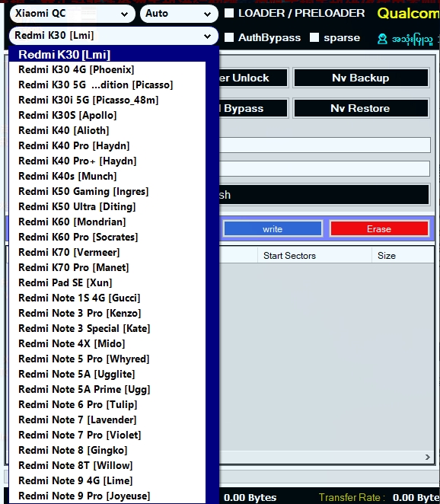Select Redmi Note 9 4G [Lime]
This screenshot has height=504, width=440.
[x=107, y=481]
